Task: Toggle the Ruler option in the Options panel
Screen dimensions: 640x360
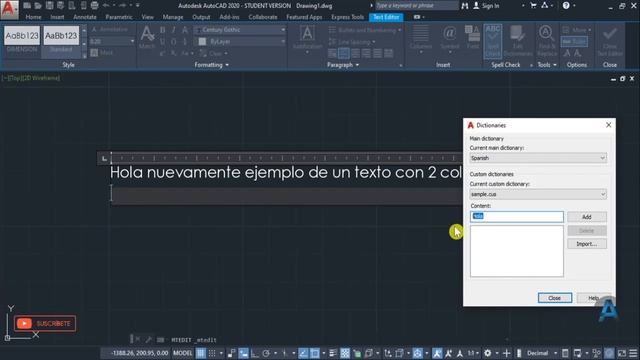Action: pos(575,41)
